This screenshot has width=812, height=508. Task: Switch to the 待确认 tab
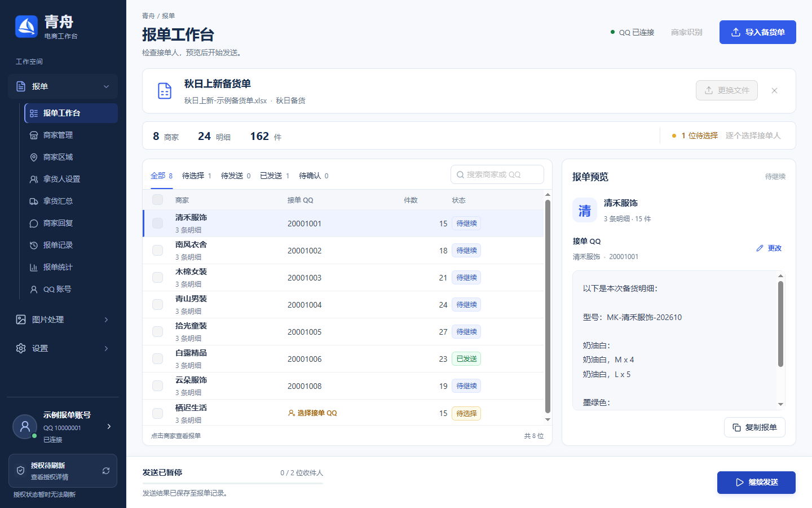tap(314, 176)
